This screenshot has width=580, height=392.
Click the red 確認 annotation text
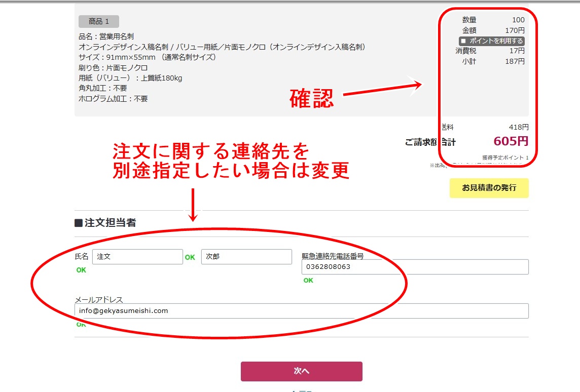click(x=311, y=99)
